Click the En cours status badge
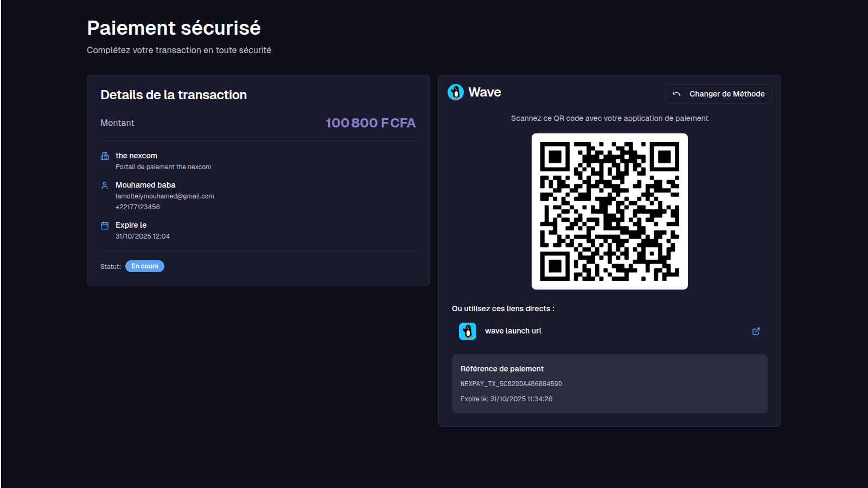 (145, 266)
